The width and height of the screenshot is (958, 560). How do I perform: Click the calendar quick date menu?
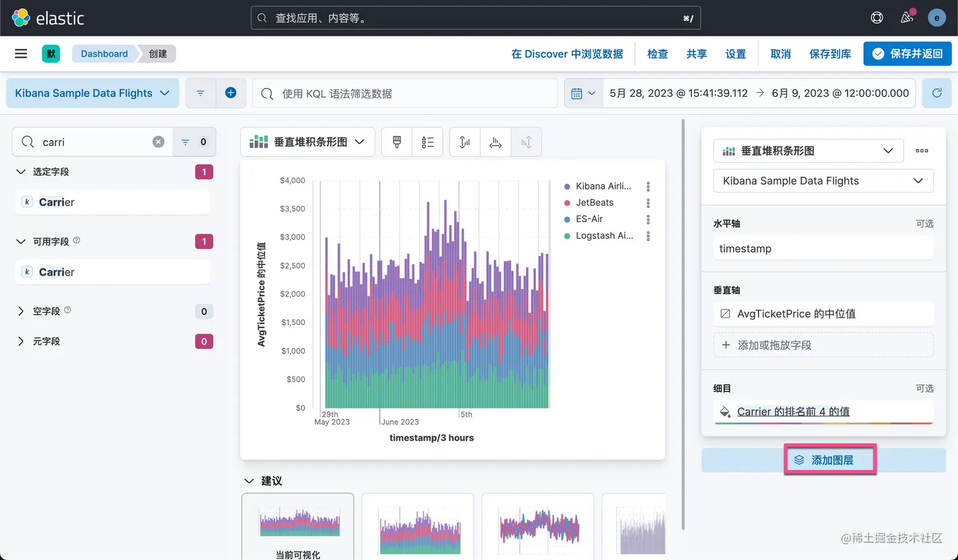coord(584,93)
